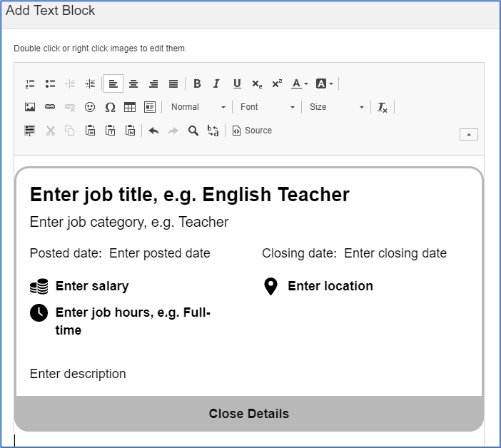
Task: Collapse the editor toolbar with the arrow
Action: click(469, 134)
